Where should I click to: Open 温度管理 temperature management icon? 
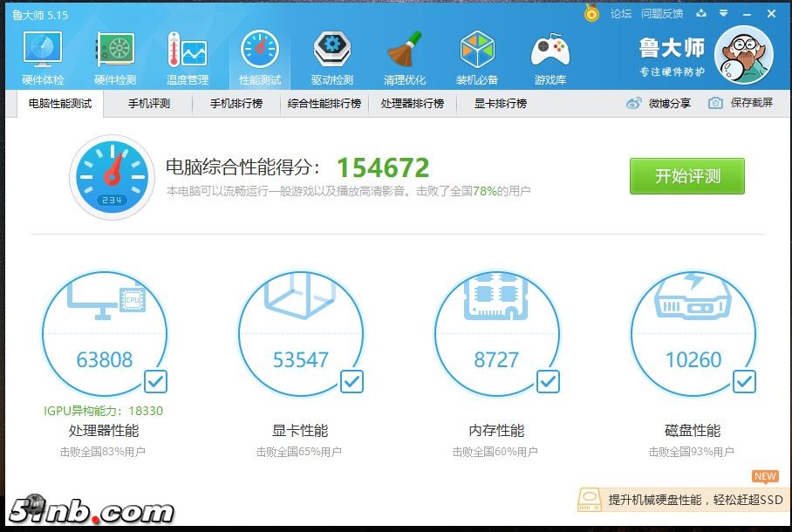[188, 58]
